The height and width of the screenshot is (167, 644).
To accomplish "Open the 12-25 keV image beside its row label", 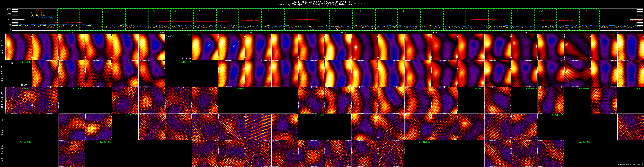I will [x=18, y=100].
